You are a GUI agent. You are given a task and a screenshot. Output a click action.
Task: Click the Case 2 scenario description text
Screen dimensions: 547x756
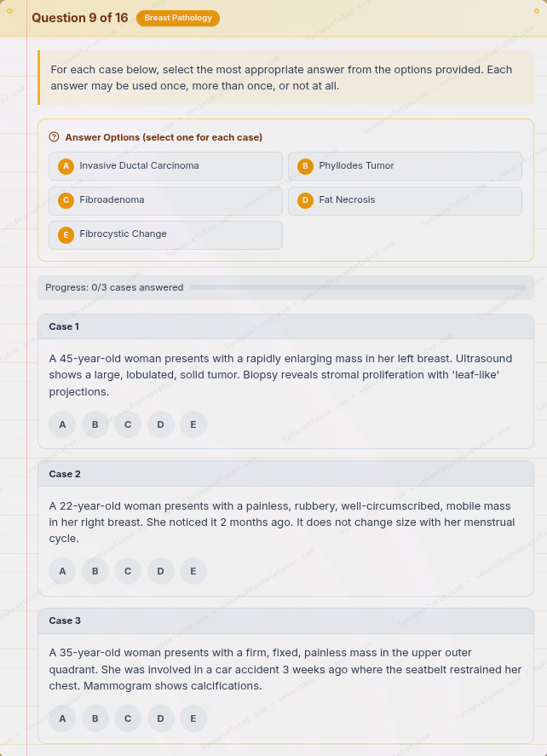coord(285,520)
